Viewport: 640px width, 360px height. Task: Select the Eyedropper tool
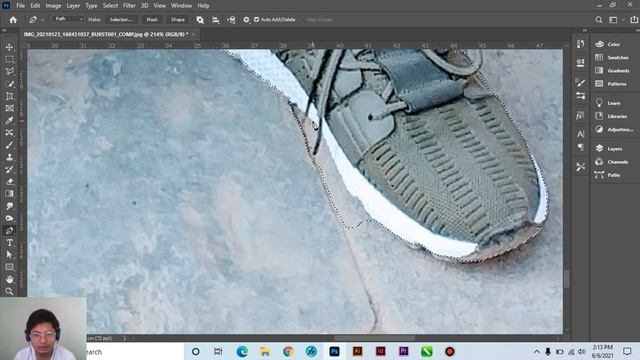pyautogui.click(x=9, y=120)
